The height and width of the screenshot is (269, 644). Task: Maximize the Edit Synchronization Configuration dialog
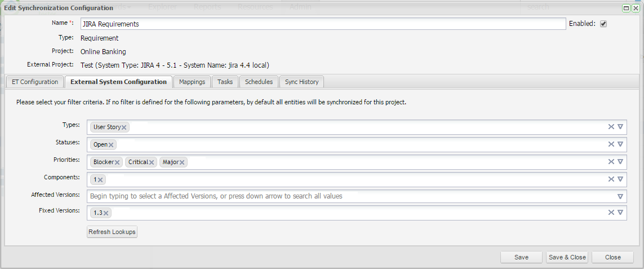[x=626, y=8]
